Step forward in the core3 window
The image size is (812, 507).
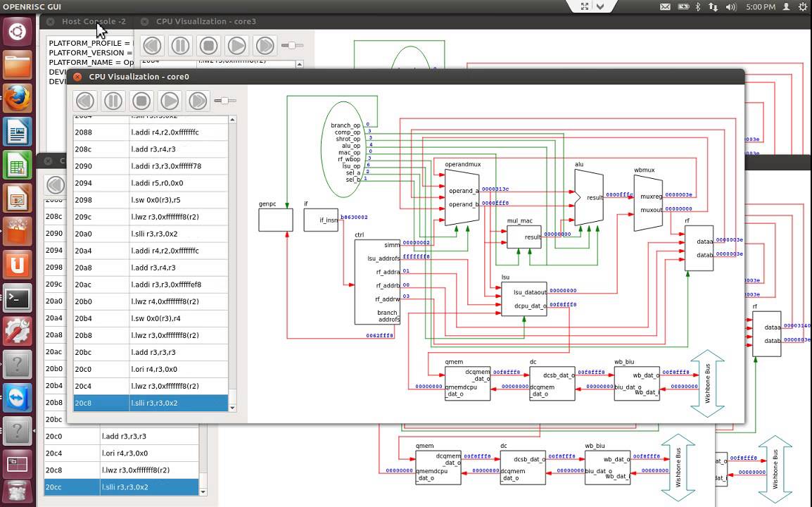point(265,46)
